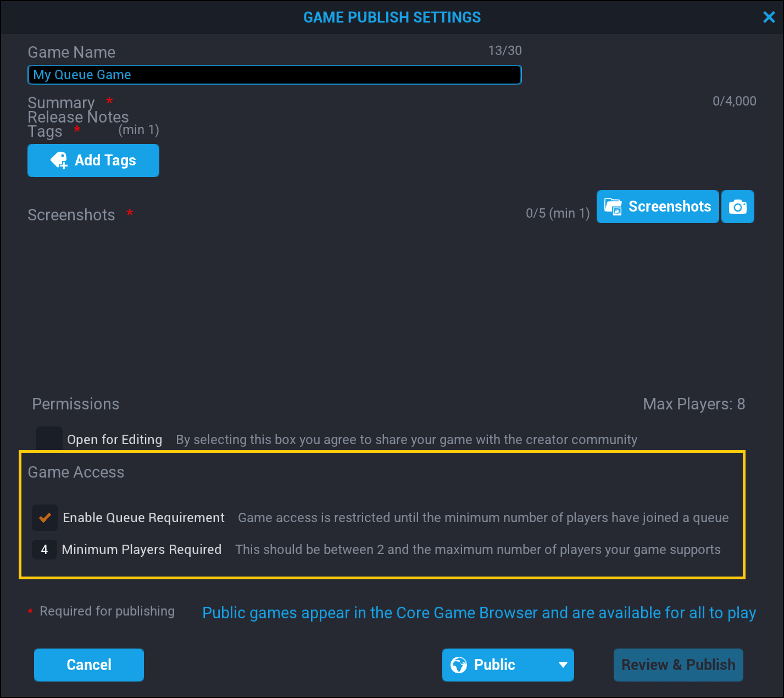Image resolution: width=784 pixels, height=698 pixels.
Task: Click the folder icon inside the Screenshots button
Action: pos(614,206)
